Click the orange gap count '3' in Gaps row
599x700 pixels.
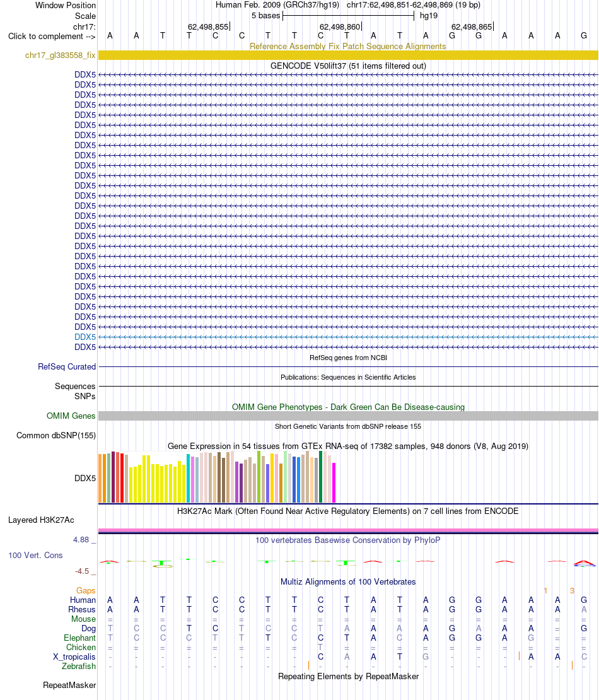(573, 591)
